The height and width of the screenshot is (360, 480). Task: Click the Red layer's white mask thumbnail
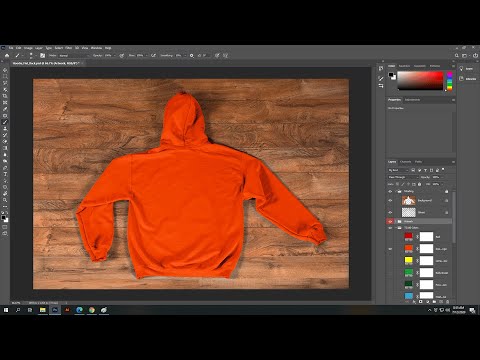click(426, 237)
